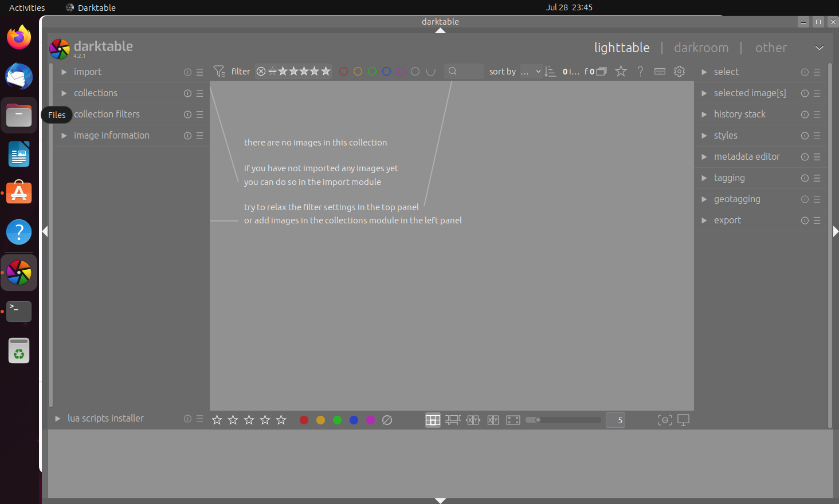Launch LibreOffice Writer from the dock
The image size is (839, 504).
pos(19,154)
